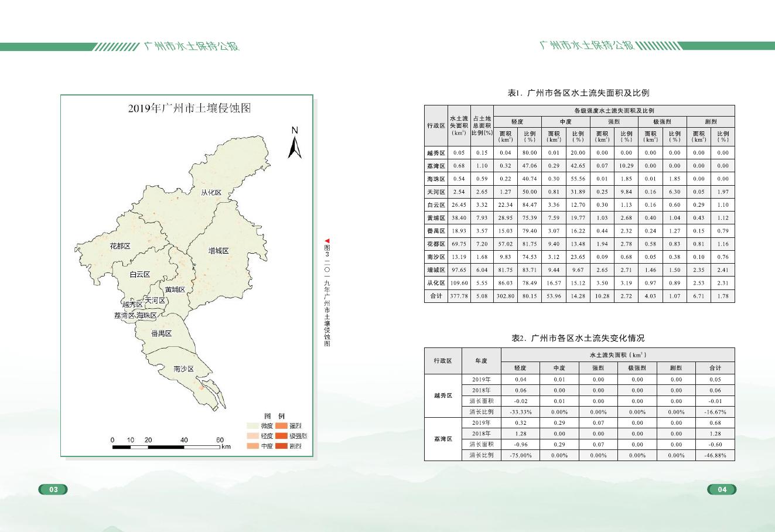
Task: Click the 白云区 row label in Table 1
Action: coord(436,205)
